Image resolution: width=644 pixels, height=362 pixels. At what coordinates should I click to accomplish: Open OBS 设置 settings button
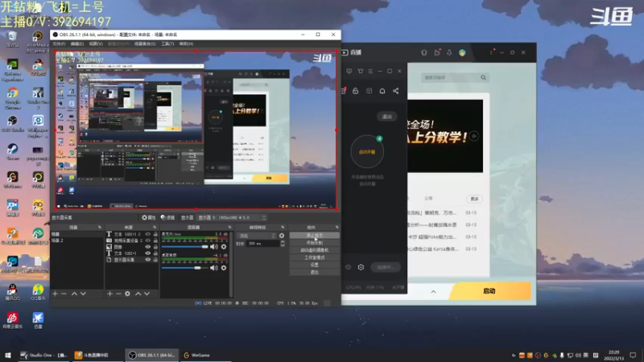tap(314, 265)
